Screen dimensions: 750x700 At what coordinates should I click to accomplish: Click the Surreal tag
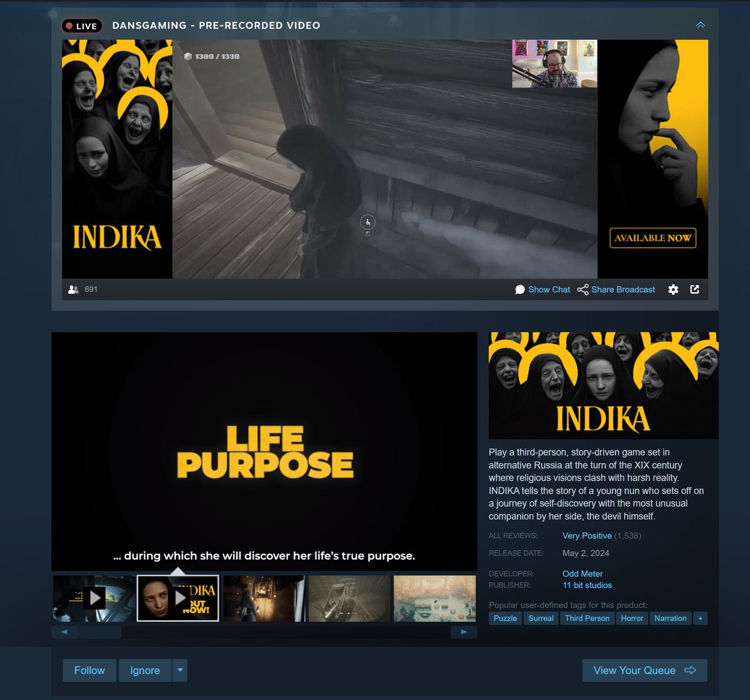541,618
